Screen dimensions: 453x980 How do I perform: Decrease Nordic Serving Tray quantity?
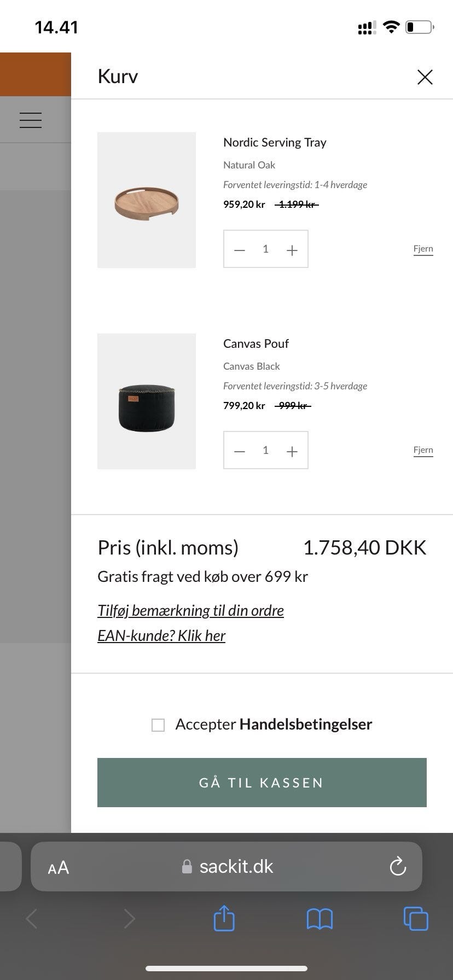(x=240, y=250)
